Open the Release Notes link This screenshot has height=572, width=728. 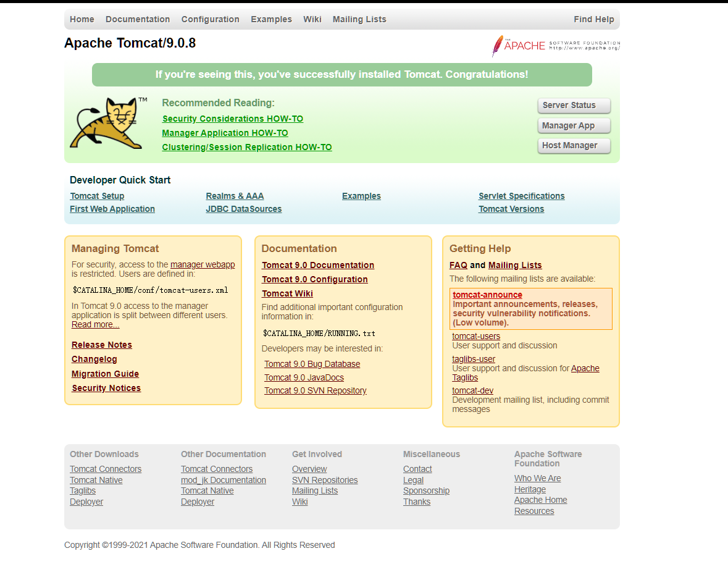tap(102, 345)
